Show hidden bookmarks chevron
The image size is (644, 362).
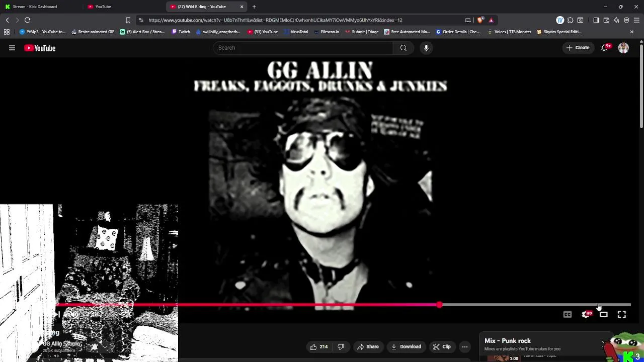pyautogui.click(x=632, y=32)
